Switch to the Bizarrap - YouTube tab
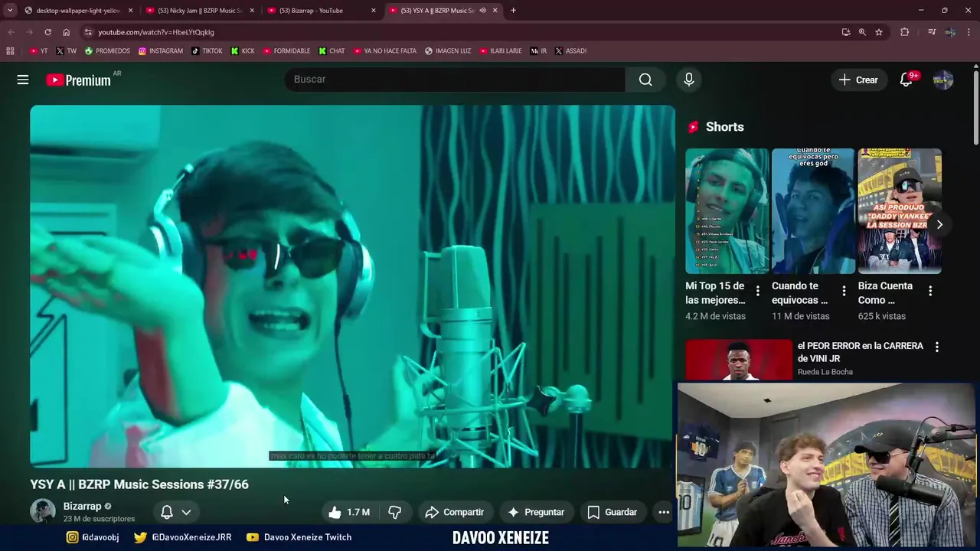 (x=320, y=11)
